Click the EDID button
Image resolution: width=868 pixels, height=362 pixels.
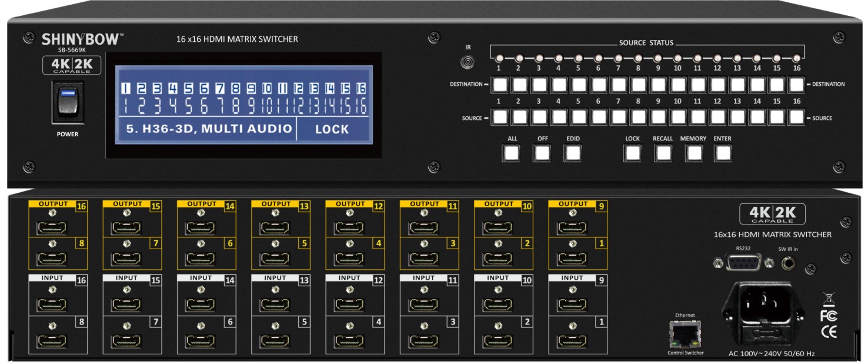pyautogui.click(x=572, y=153)
